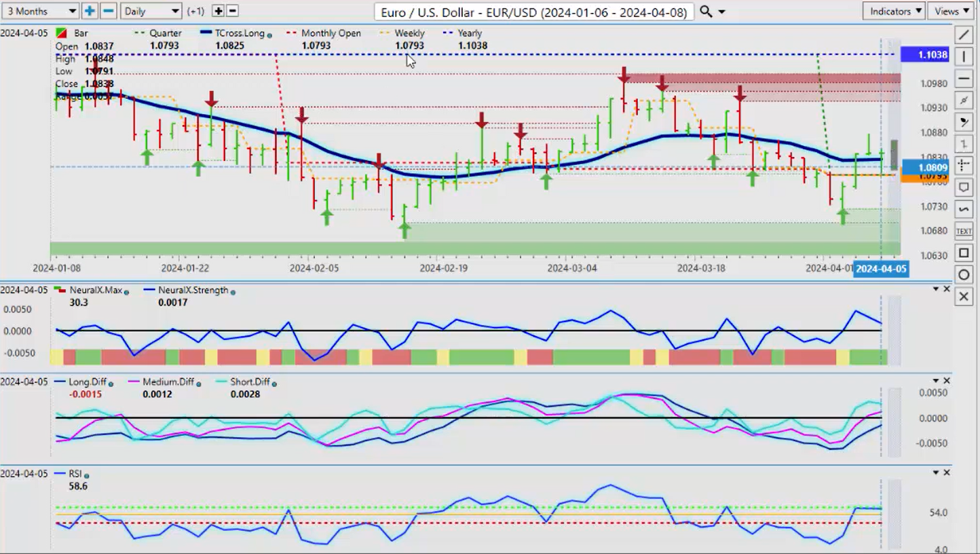The image size is (980, 554).
Task: Select the horizontal line drawing tool
Action: pyautogui.click(x=964, y=79)
